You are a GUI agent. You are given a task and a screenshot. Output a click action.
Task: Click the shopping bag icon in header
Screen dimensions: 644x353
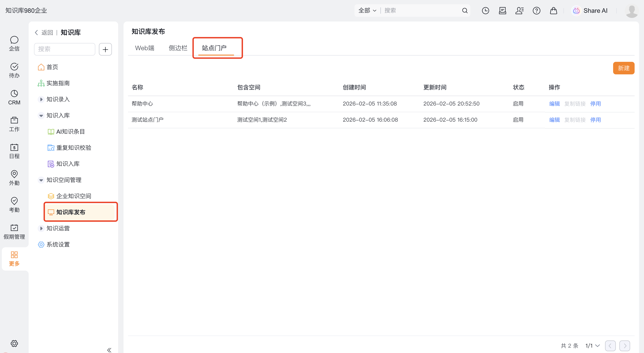point(553,11)
